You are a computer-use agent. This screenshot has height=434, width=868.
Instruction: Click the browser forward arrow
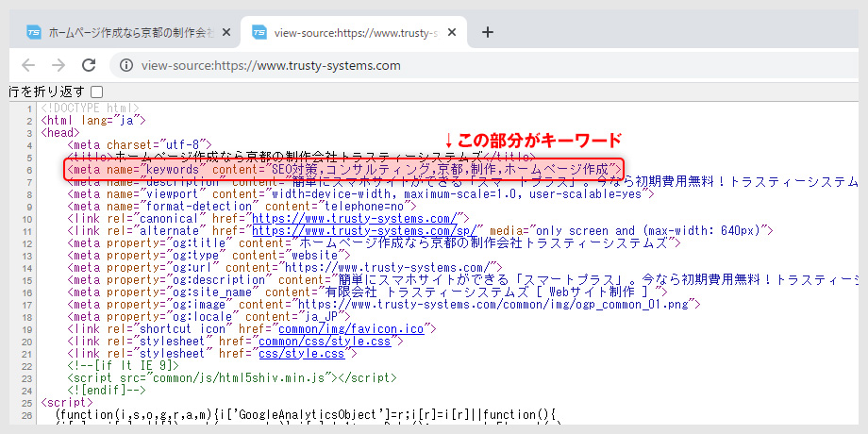pos(58,65)
